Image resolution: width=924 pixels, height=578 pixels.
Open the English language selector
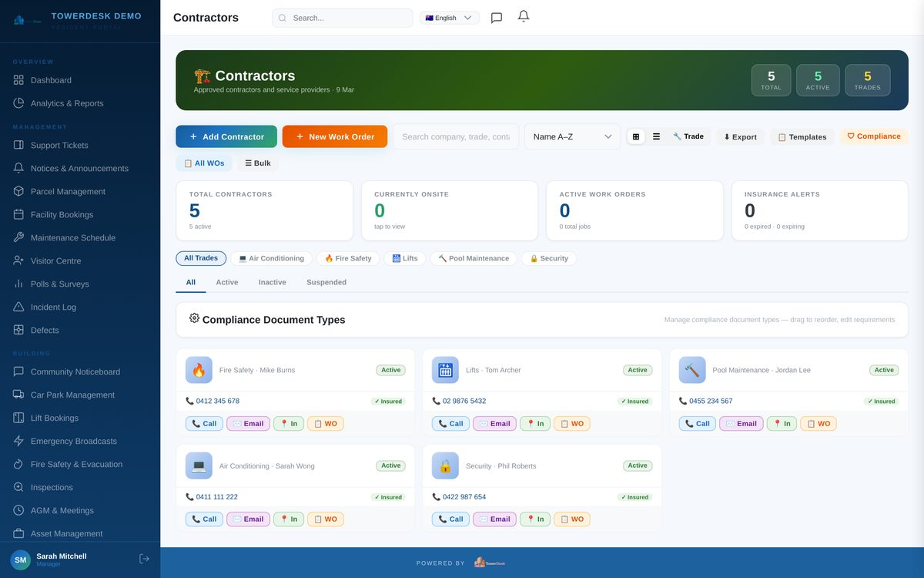pyautogui.click(x=449, y=17)
